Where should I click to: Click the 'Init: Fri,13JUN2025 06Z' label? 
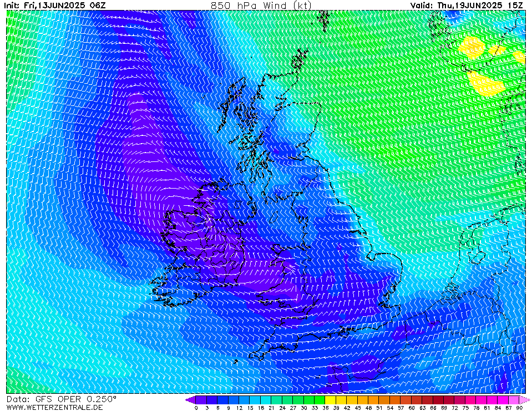pyautogui.click(x=55, y=6)
